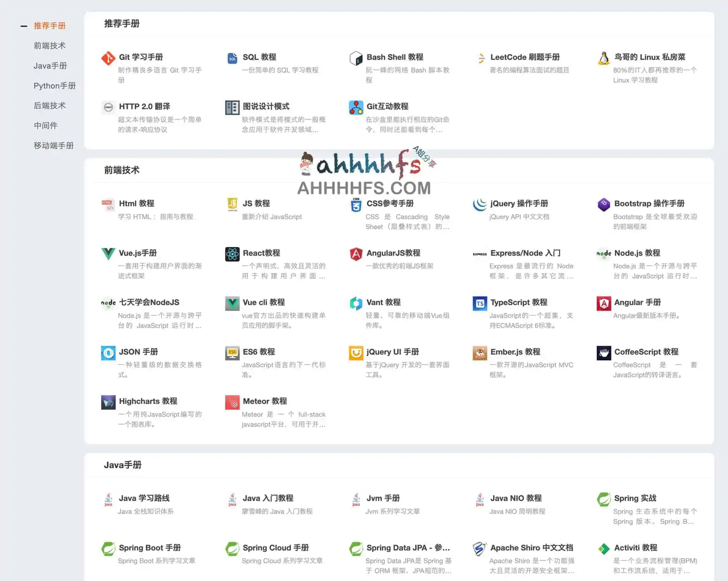Open the jQuery 操作手册 title link
This screenshot has height=581, width=728.
(519, 204)
